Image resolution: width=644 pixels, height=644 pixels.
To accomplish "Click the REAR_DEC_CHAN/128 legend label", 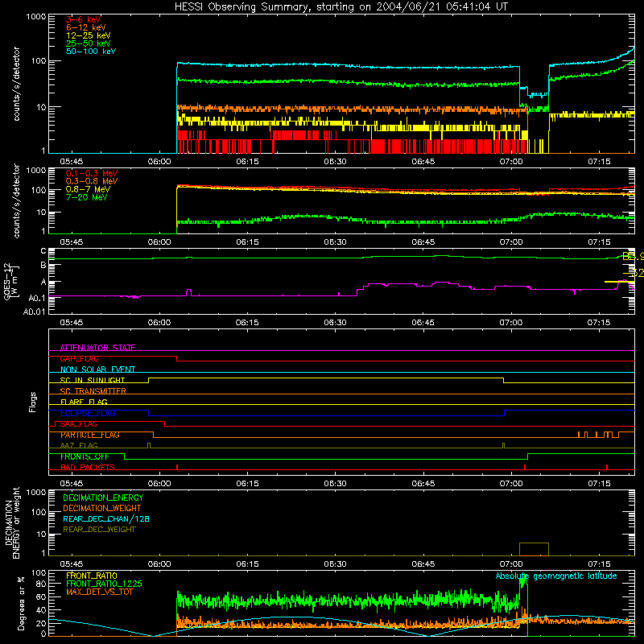I will pos(106,518).
